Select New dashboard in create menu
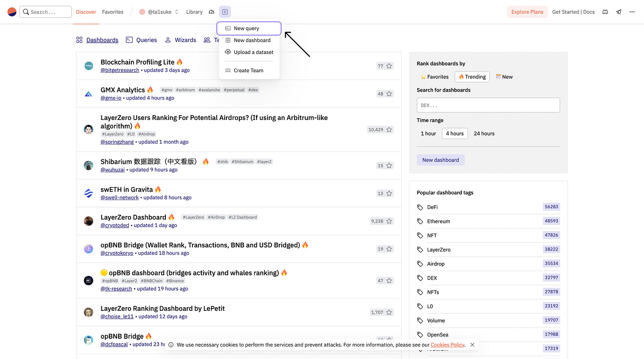644x359 pixels. [x=249, y=40]
